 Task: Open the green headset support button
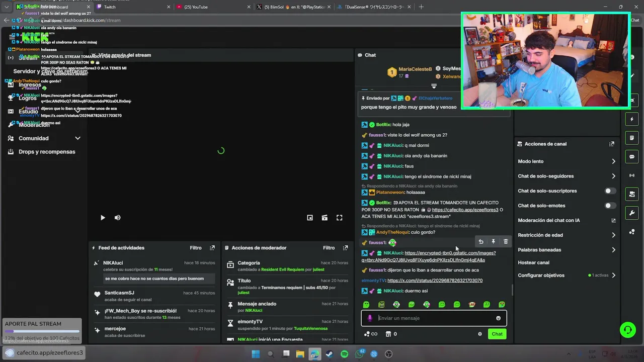(627, 330)
